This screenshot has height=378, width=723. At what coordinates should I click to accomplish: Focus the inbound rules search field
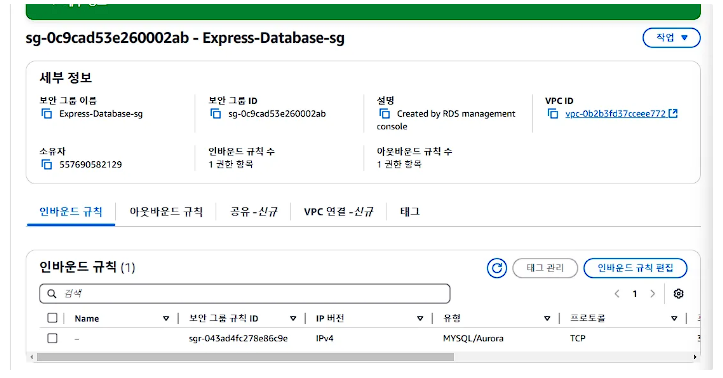pos(245,294)
